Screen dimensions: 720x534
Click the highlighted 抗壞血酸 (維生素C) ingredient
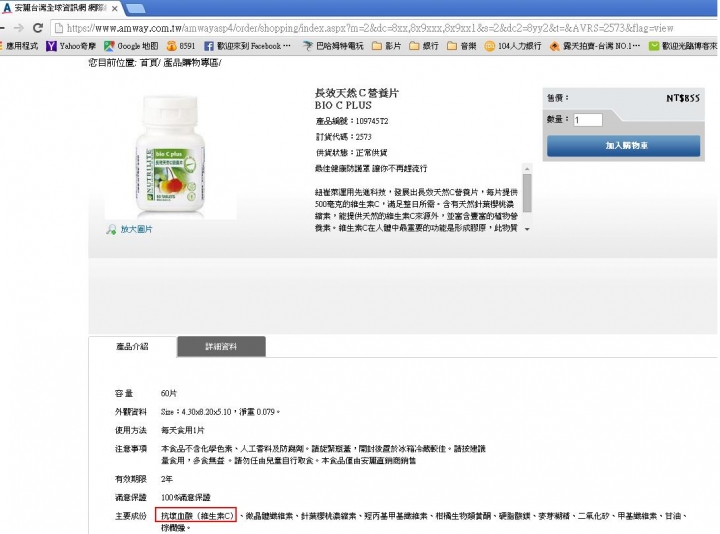click(196, 516)
